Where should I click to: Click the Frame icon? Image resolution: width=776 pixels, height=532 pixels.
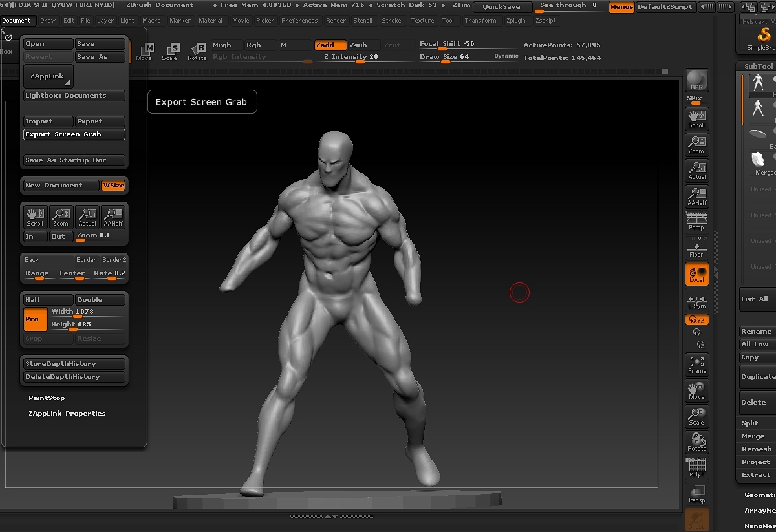click(x=696, y=365)
